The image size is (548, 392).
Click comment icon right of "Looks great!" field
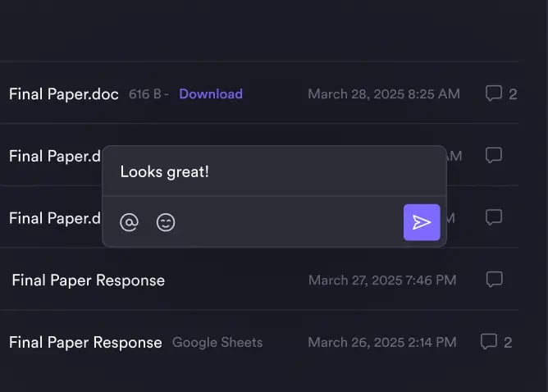[494, 155]
